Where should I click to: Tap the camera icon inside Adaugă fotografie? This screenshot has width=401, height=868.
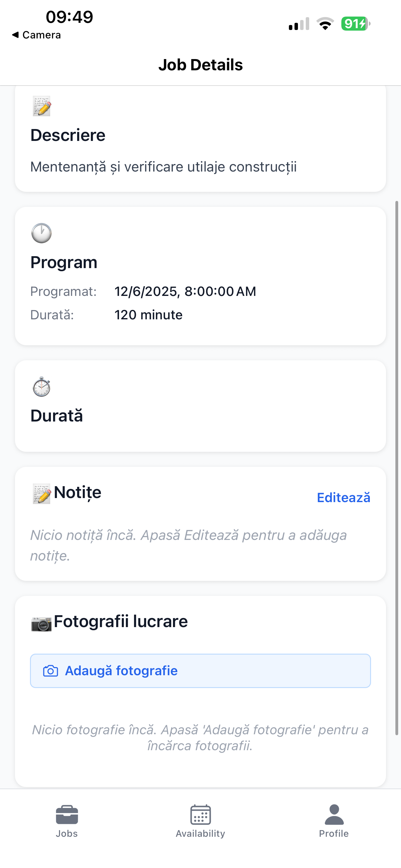[51, 671]
